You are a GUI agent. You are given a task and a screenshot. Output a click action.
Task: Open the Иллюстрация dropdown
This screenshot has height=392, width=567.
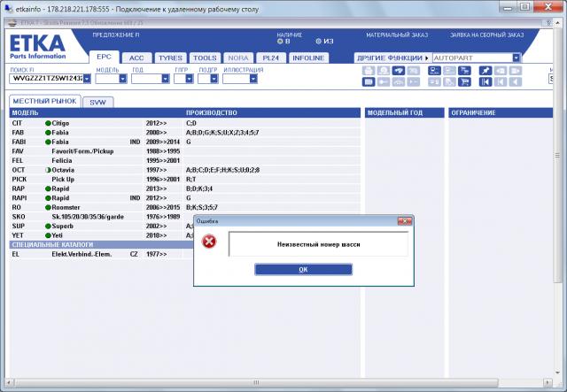(252, 78)
